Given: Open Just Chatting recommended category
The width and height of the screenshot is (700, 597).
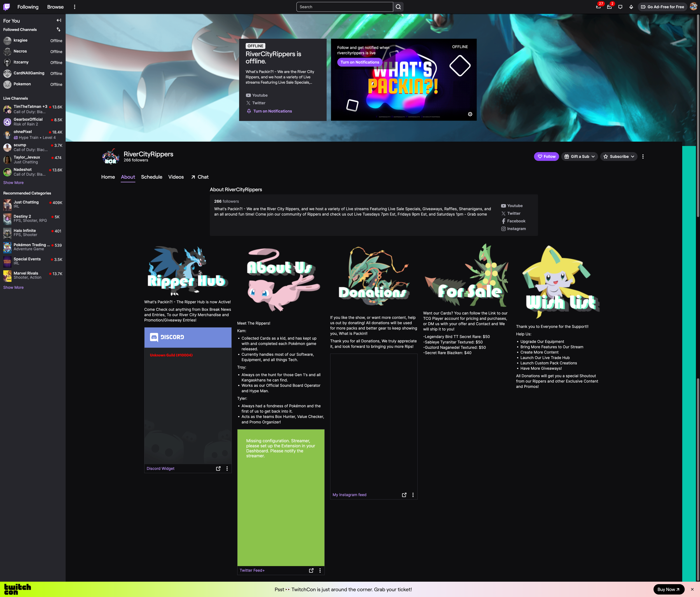Looking at the screenshot, I should click(x=33, y=204).
